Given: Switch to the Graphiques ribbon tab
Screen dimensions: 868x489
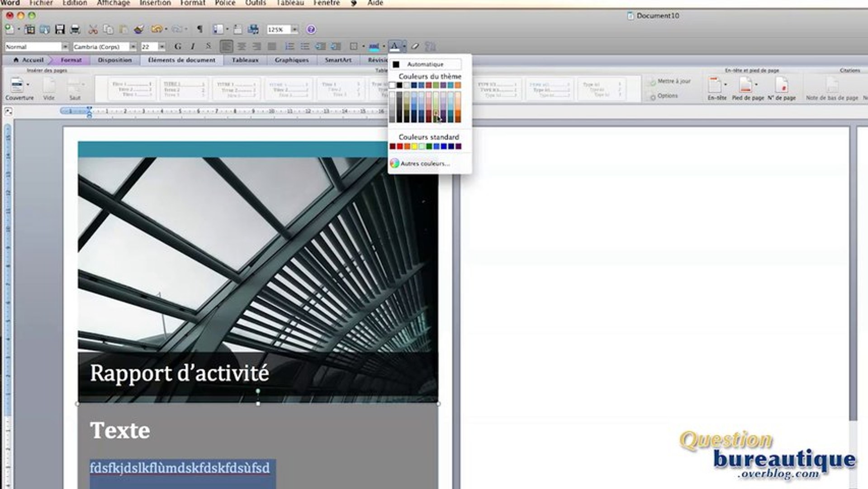Looking at the screenshot, I should coord(292,60).
